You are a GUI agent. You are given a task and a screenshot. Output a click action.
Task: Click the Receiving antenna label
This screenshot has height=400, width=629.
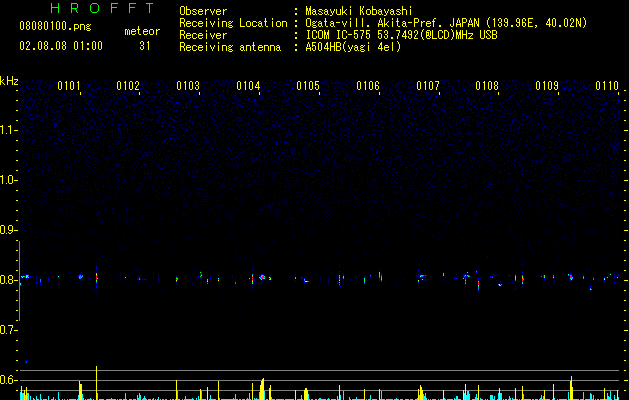pyautogui.click(x=230, y=47)
